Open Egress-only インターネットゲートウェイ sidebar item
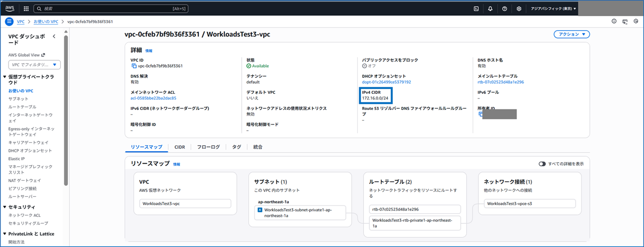The image size is (644, 247). coord(31,132)
